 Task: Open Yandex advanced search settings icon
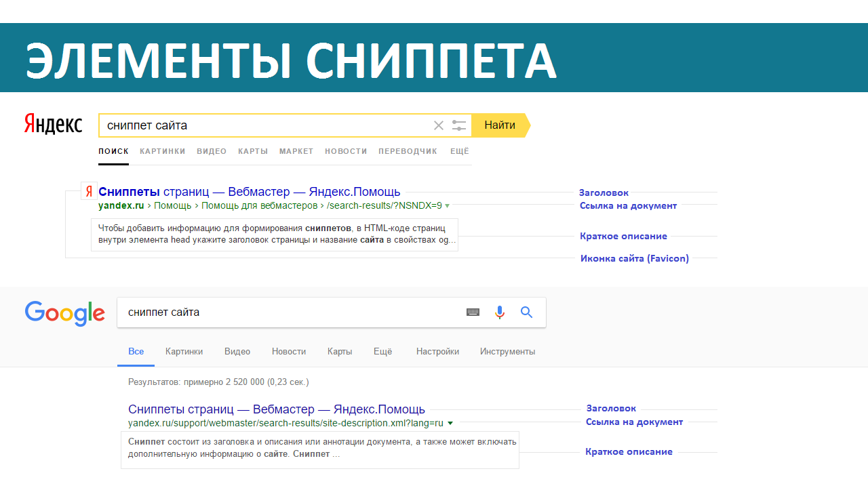pos(459,125)
